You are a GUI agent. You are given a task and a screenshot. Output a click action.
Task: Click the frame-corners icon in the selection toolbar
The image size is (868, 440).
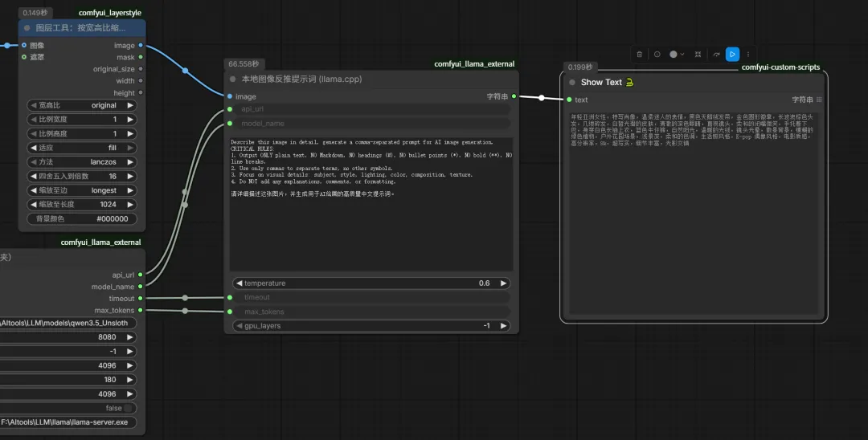coord(698,54)
